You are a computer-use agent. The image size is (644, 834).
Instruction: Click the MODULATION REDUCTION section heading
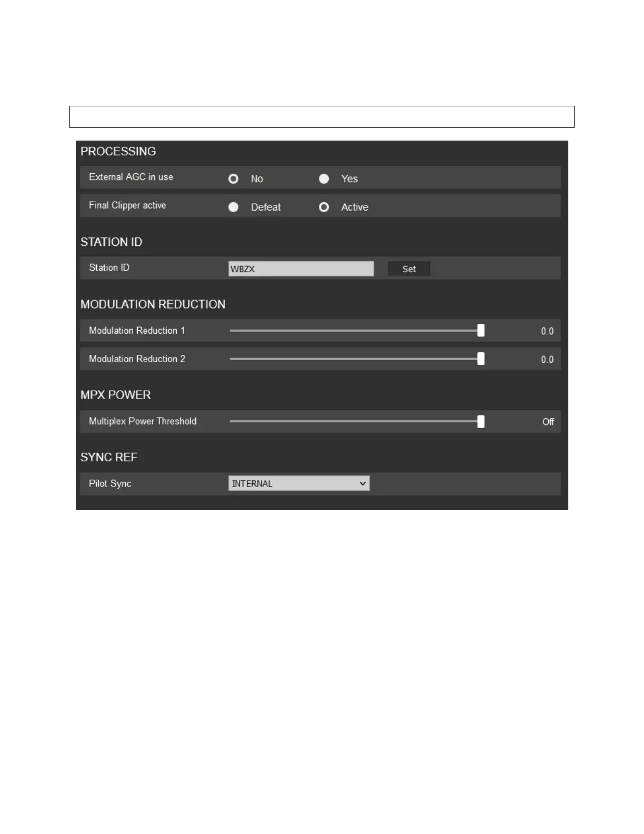tap(153, 304)
